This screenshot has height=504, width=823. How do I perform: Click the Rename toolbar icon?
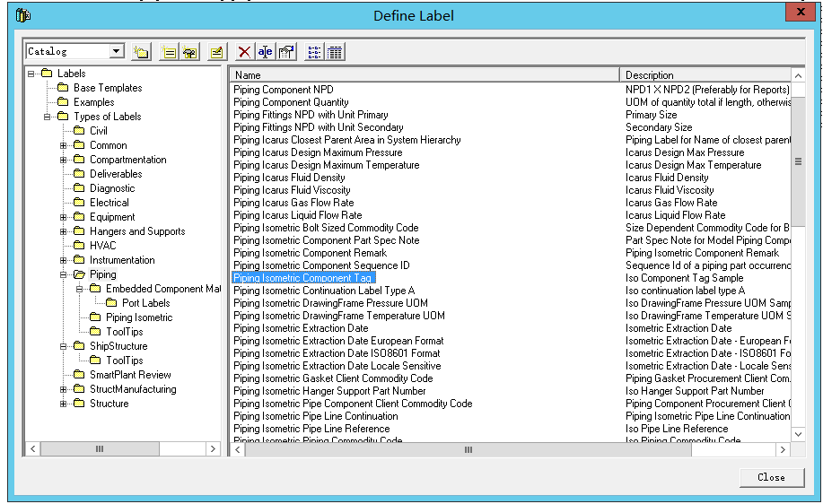[265, 52]
